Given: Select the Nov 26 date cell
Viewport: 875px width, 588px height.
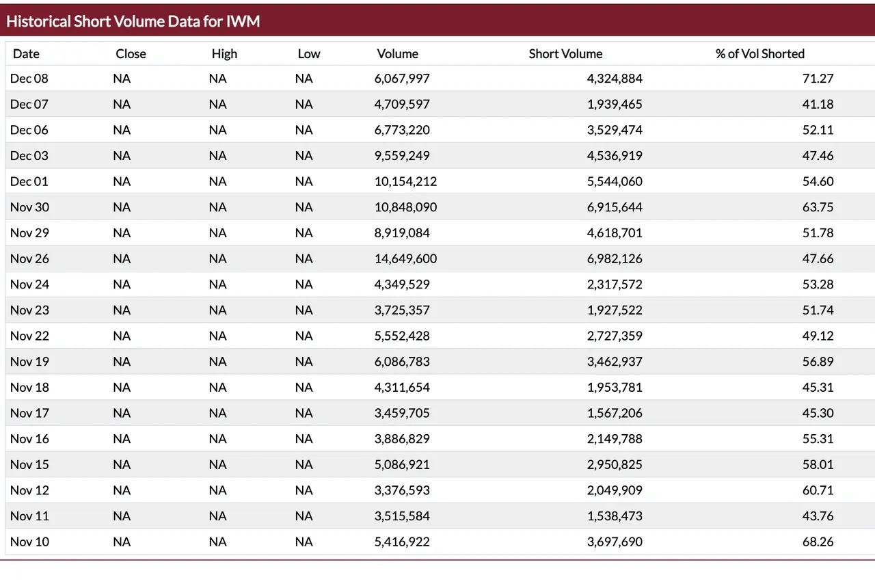Looking at the screenshot, I should (30, 259).
